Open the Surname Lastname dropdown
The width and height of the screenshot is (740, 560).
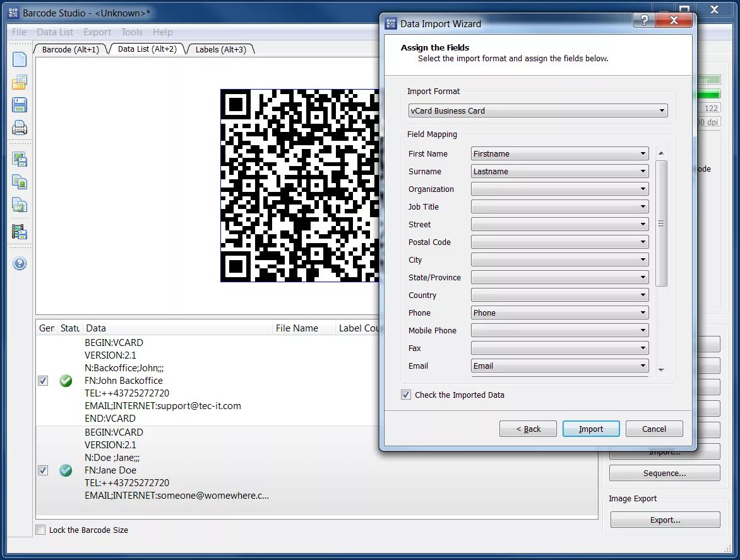point(559,172)
